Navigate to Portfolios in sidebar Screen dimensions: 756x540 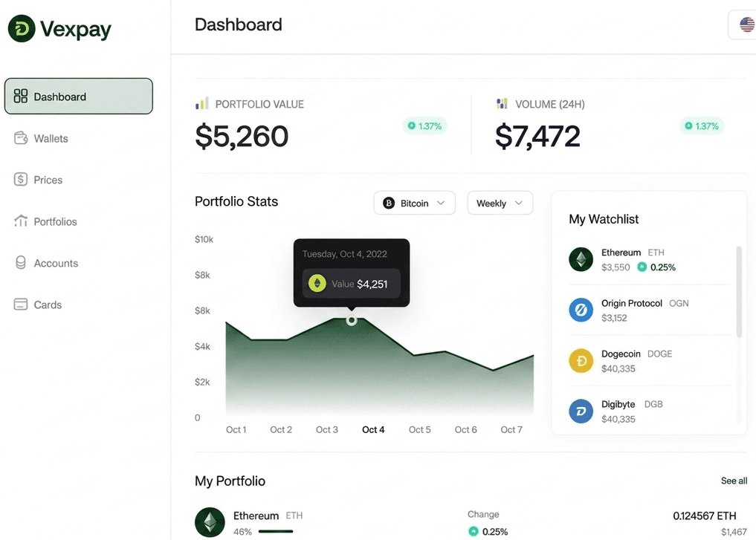(x=55, y=221)
